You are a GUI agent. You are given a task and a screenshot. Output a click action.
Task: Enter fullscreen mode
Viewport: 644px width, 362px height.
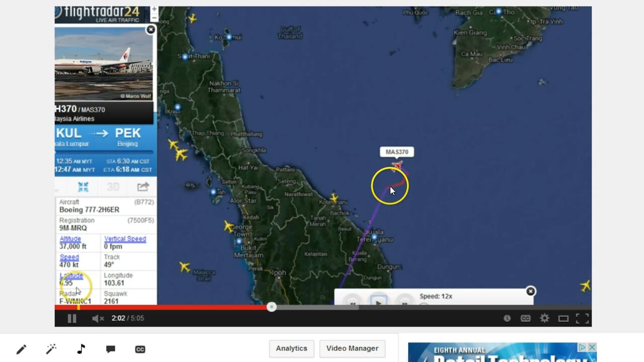pyautogui.click(x=582, y=318)
